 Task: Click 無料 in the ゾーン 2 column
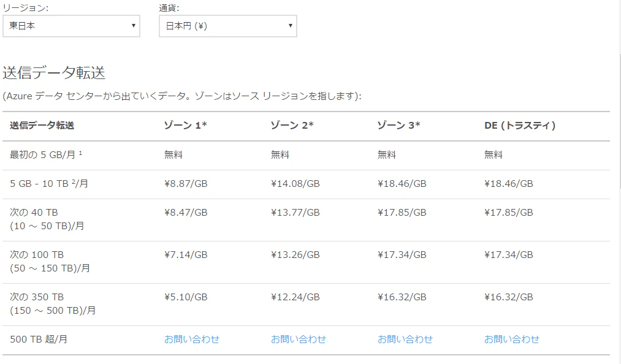tap(280, 155)
